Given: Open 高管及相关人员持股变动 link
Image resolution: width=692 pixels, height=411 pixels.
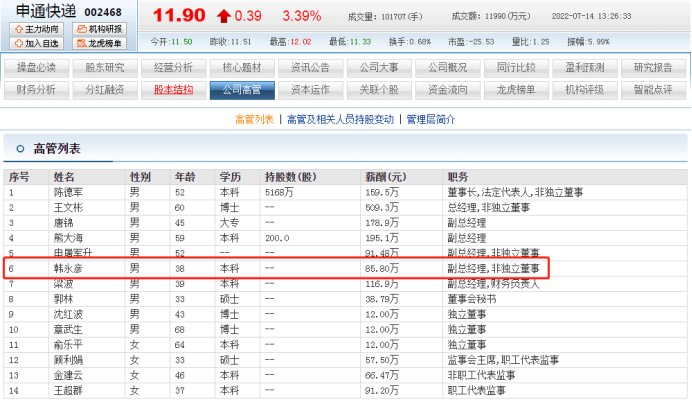Looking at the screenshot, I should [340, 120].
